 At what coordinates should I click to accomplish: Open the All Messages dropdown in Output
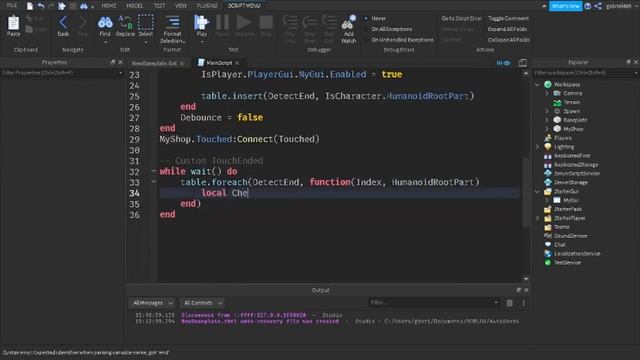point(152,303)
